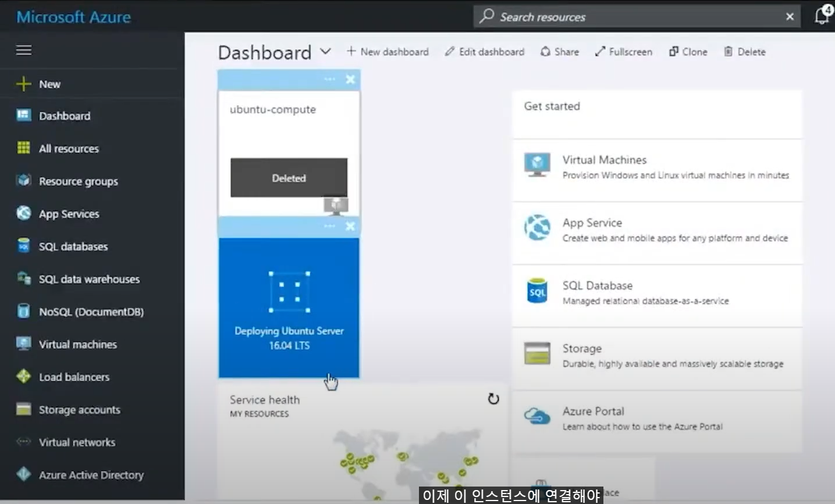
Task: Click the Resource groups cube icon
Action: click(23, 180)
